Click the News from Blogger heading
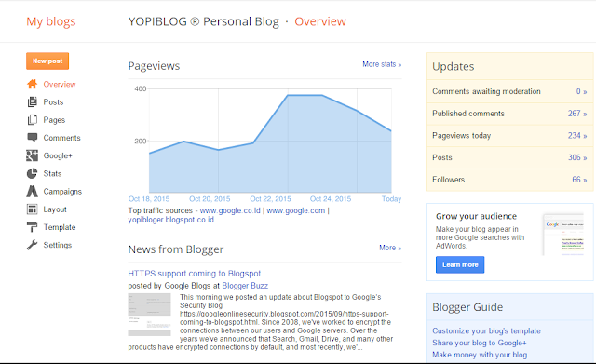The image size is (596, 364). point(176,249)
